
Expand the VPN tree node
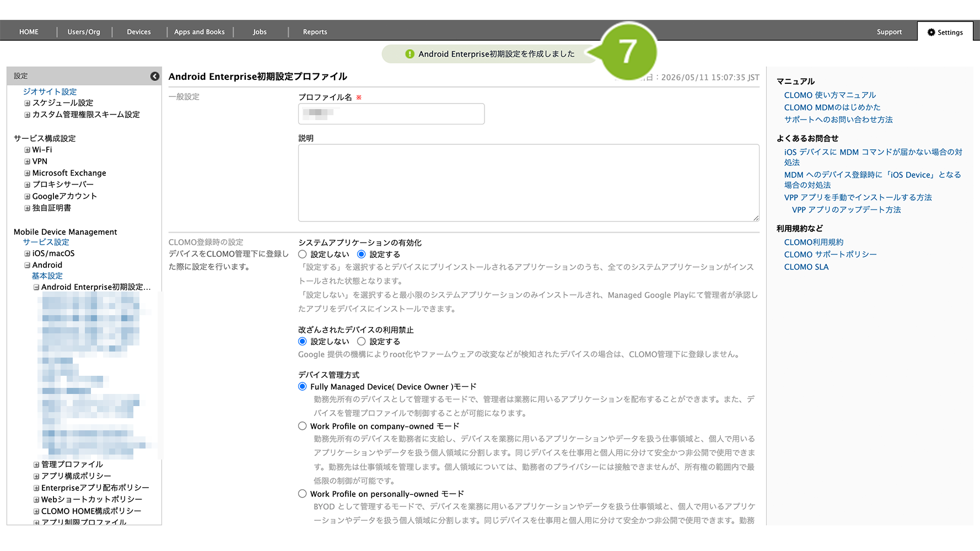(27, 161)
